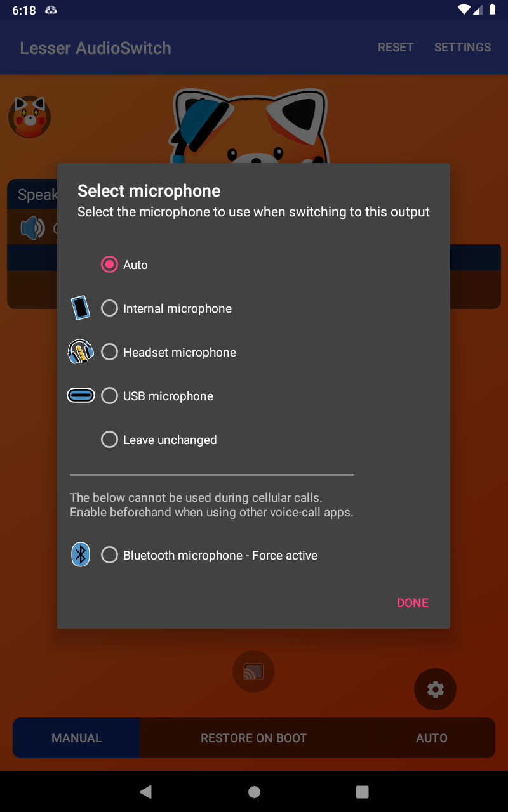Viewport: 508px width, 812px height.
Task: Open SETTINGS from the app bar
Action: (462, 48)
